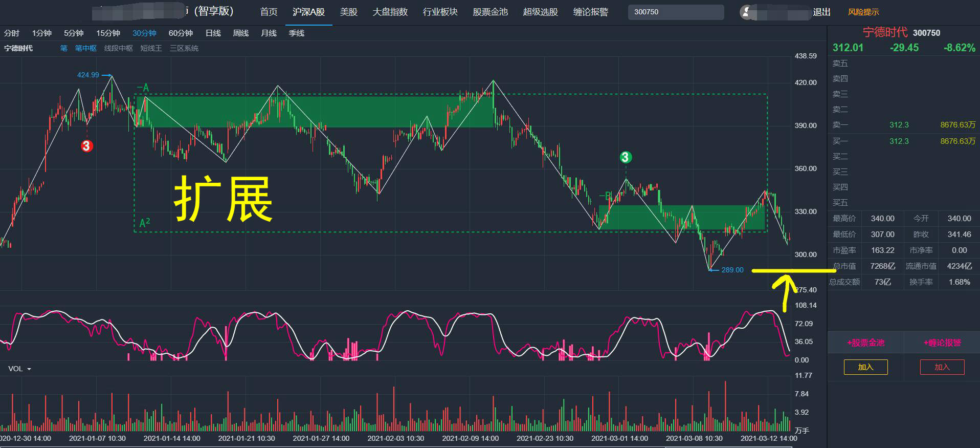Click the yellow 加入 button
The image size is (980, 448).
tap(865, 367)
